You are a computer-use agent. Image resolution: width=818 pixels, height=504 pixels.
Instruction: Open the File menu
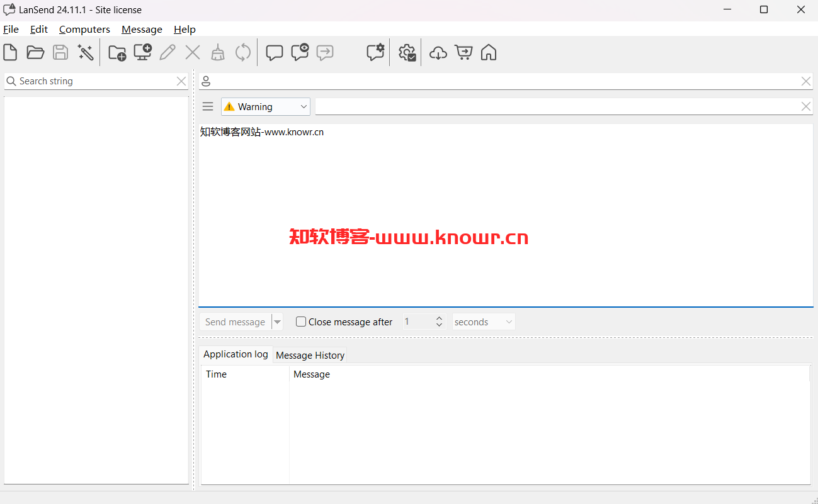(x=11, y=29)
